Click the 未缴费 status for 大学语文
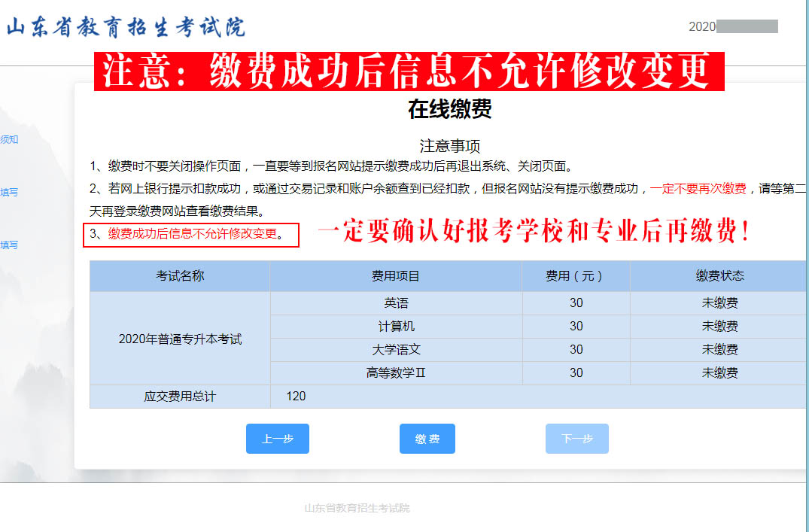The image size is (809, 532). point(719,349)
